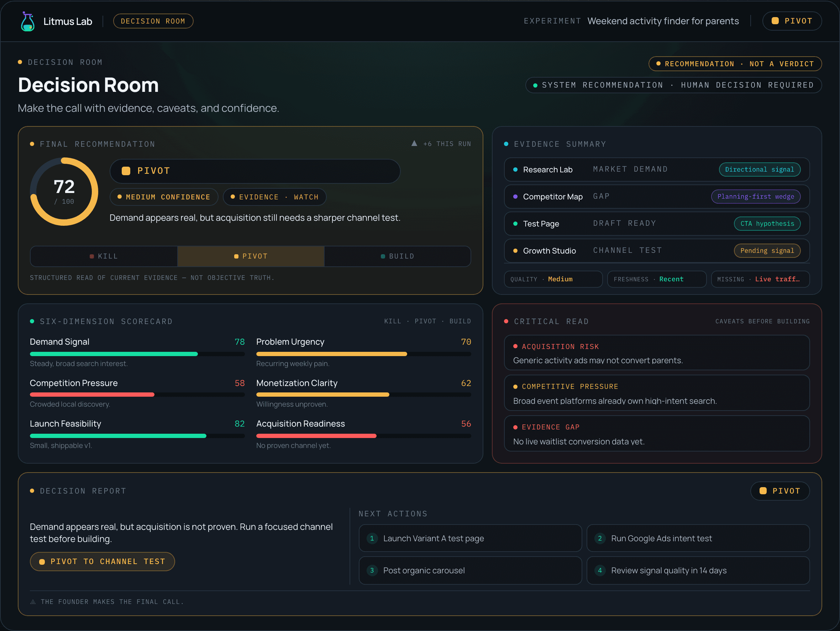Open the Competitor Map evidence row
The height and width of the screenshot is (631, 840).
point(657,197)
